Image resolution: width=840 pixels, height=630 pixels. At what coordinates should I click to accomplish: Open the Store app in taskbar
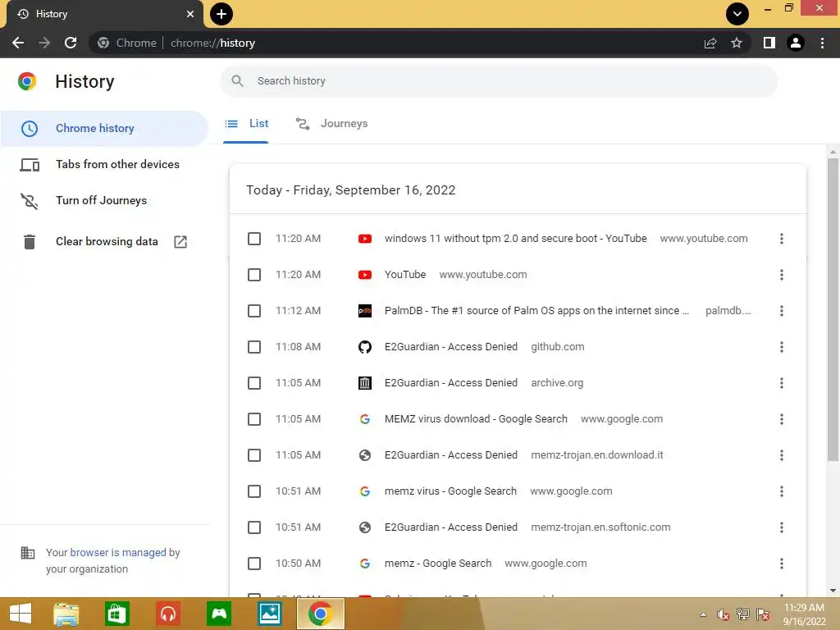coord(116,614)
